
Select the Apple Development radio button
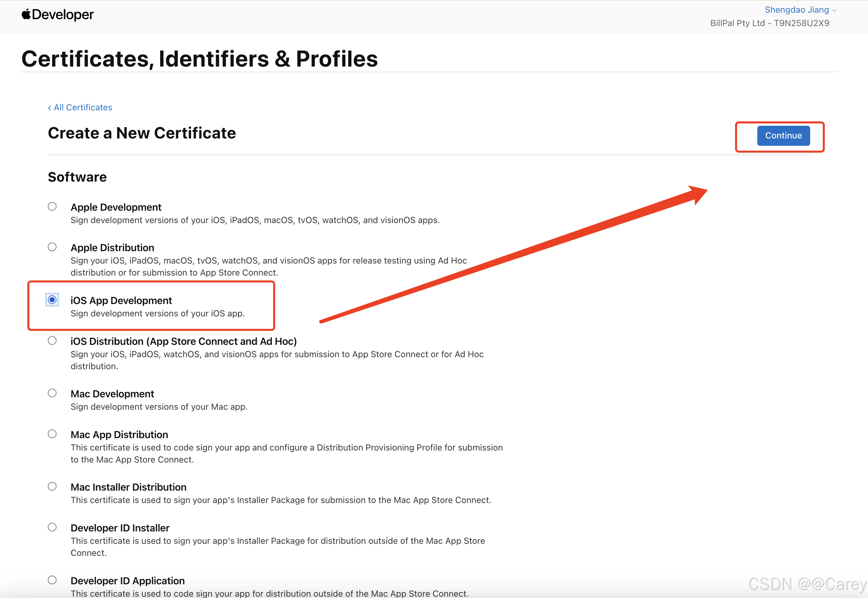(x=52, y=206)
